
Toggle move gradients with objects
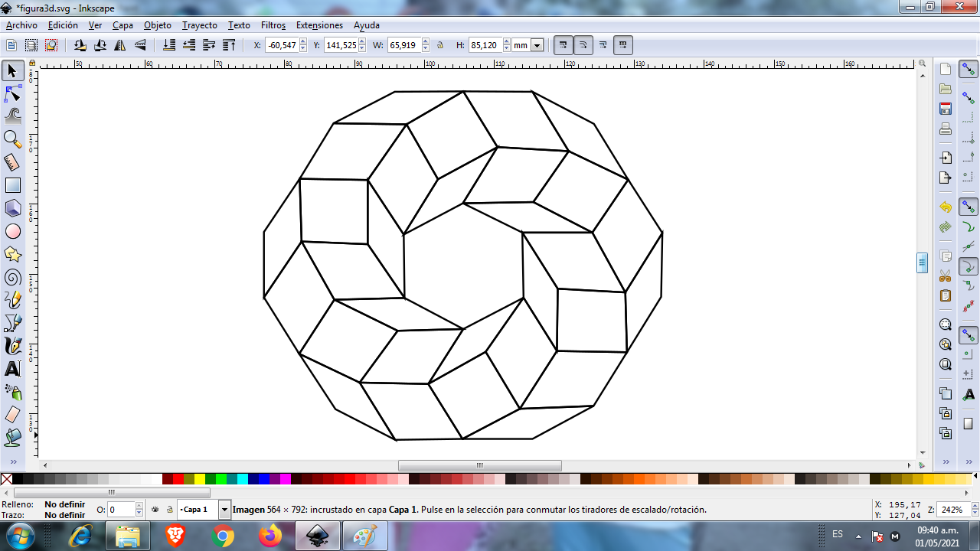click(x=603, y=45)
